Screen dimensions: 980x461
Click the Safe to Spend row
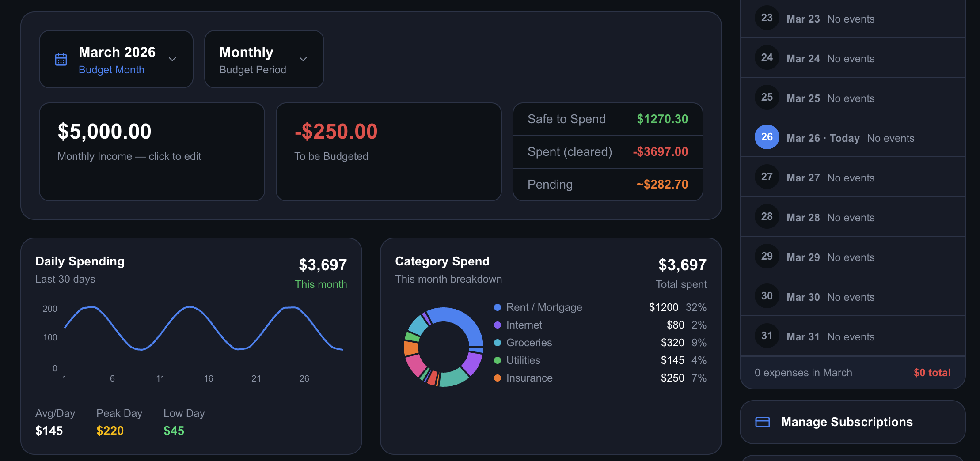(x=608, y=119)
